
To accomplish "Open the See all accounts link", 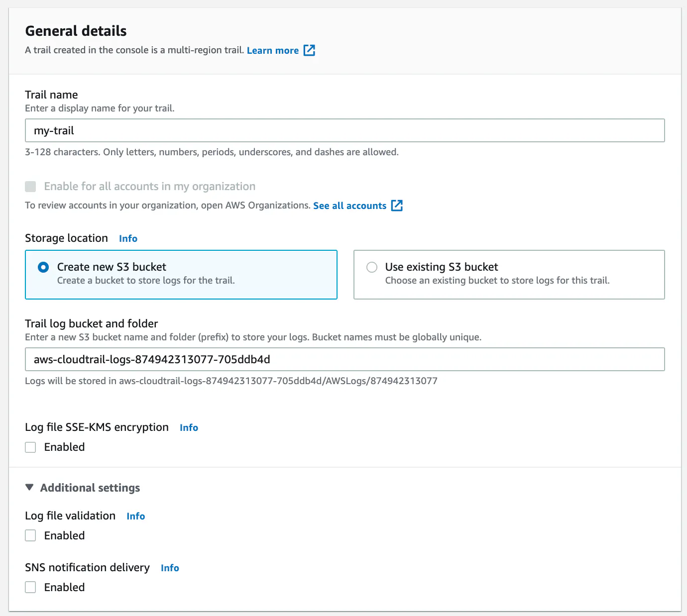I will click(x=349, y=205).
